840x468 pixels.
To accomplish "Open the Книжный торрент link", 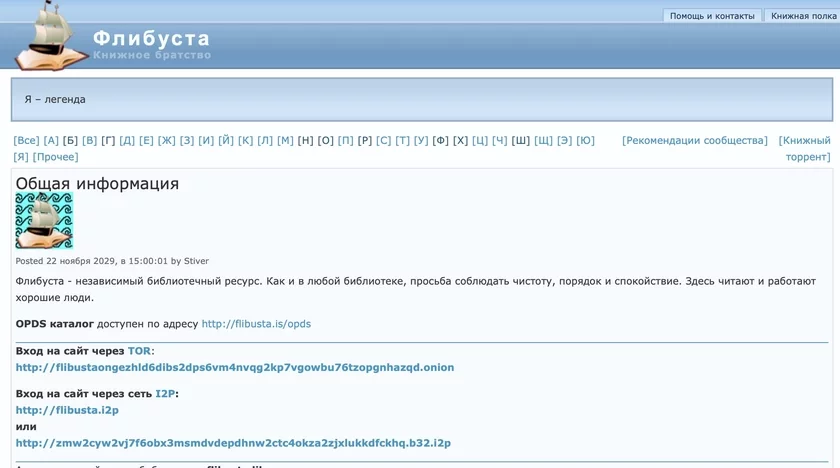I will click(805, 149).
